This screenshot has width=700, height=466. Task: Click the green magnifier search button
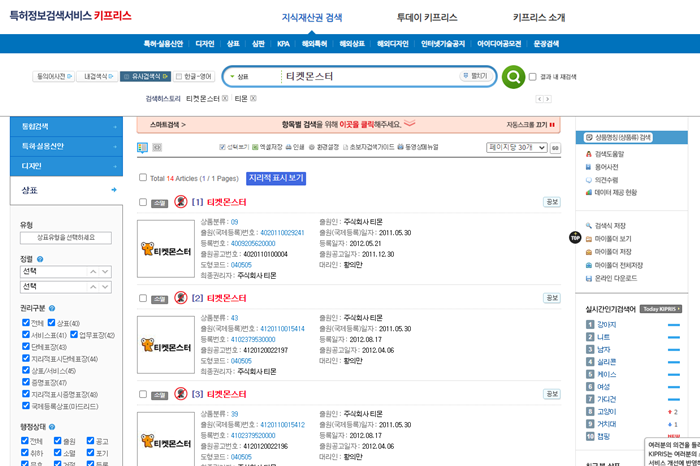pyautogui.click(x=513, y=77)
